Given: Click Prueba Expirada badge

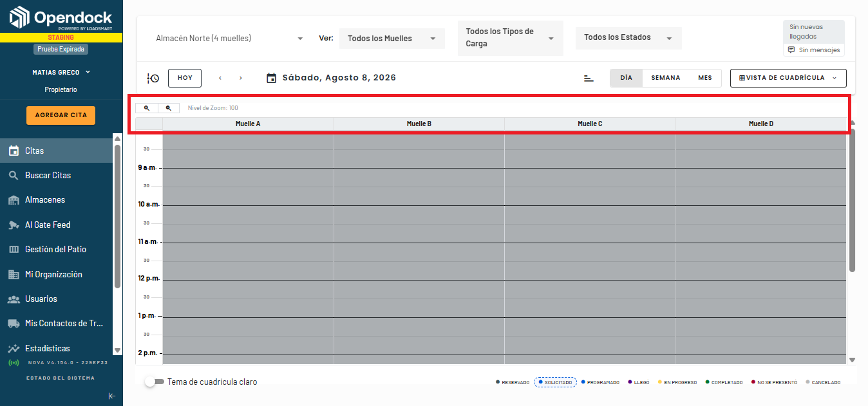Looking at the screenshot, I should click(x=61, y=49).
